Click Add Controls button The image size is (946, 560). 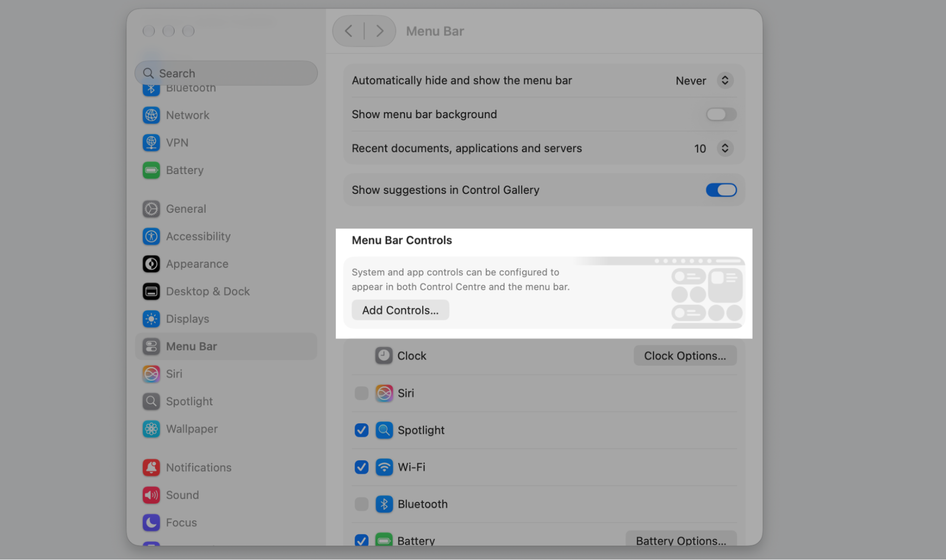pos(400,310)
